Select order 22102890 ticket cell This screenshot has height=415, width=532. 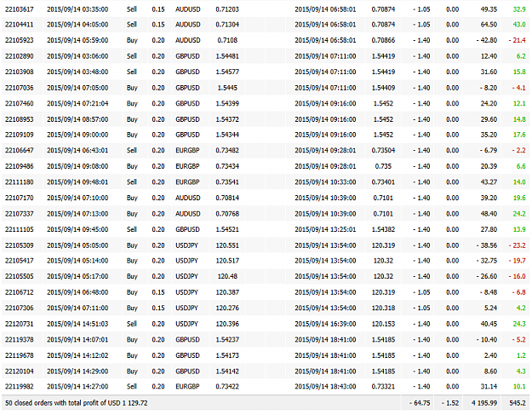pyautogui.click(x=20, y=56)
